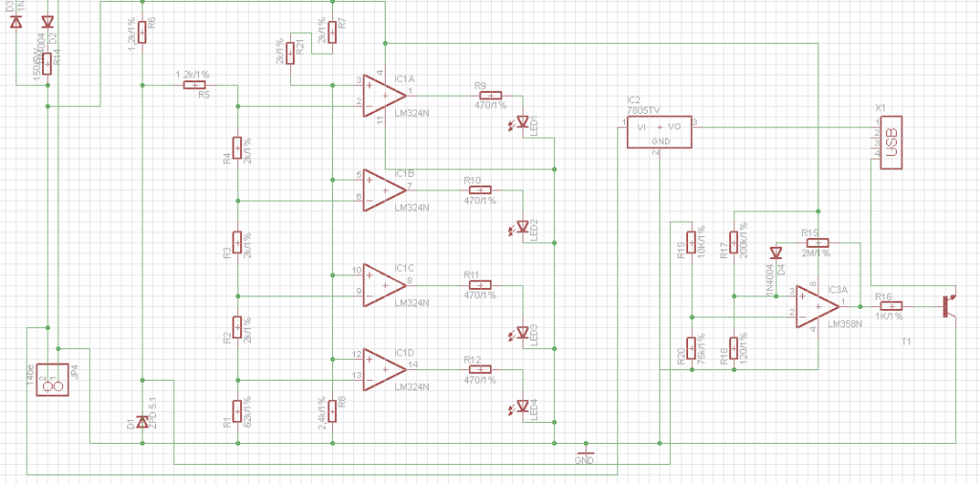Viewport: 980px width, 484px height.
Task: Select resistor R1 62k/1%
Action: [237, 411]
